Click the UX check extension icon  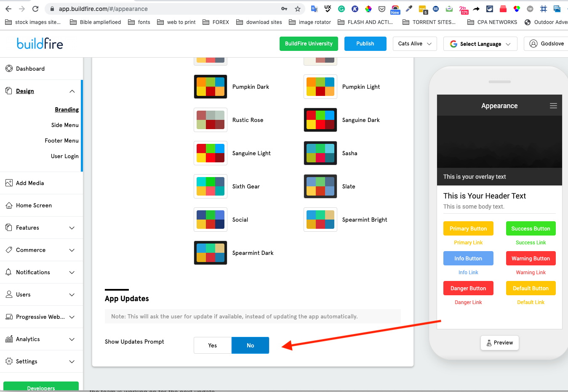pos(328,9)
